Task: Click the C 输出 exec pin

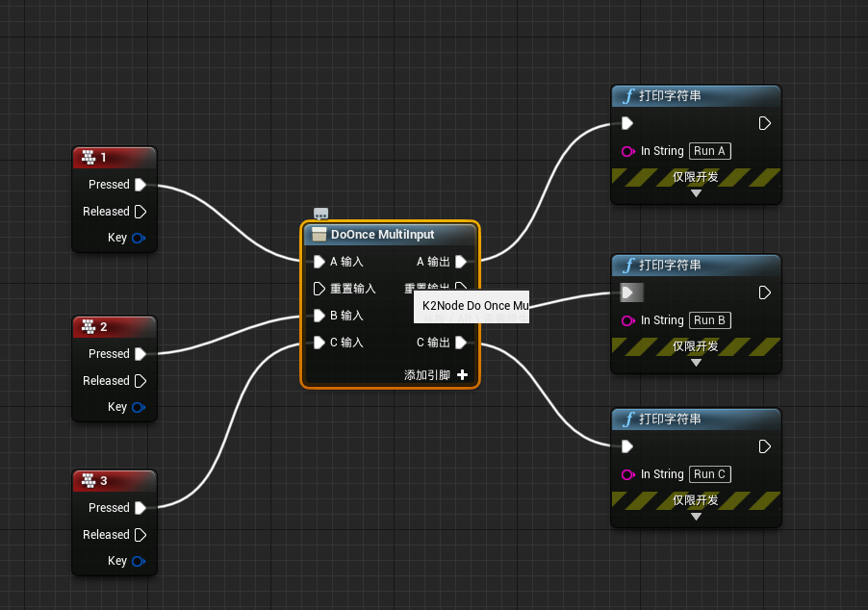Action: [x=461, y=343]
